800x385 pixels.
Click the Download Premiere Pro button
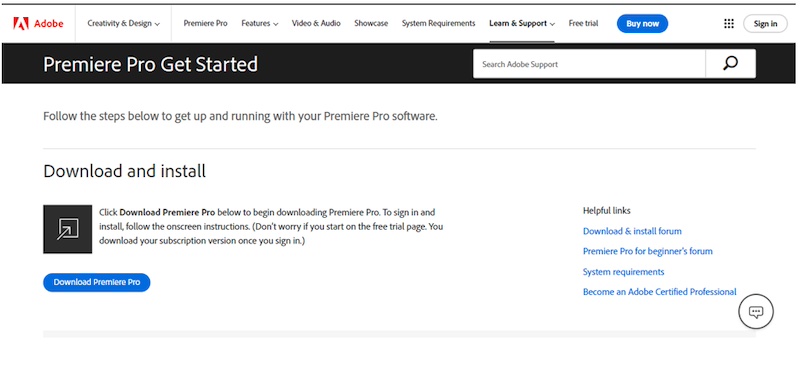click(96, 282)
